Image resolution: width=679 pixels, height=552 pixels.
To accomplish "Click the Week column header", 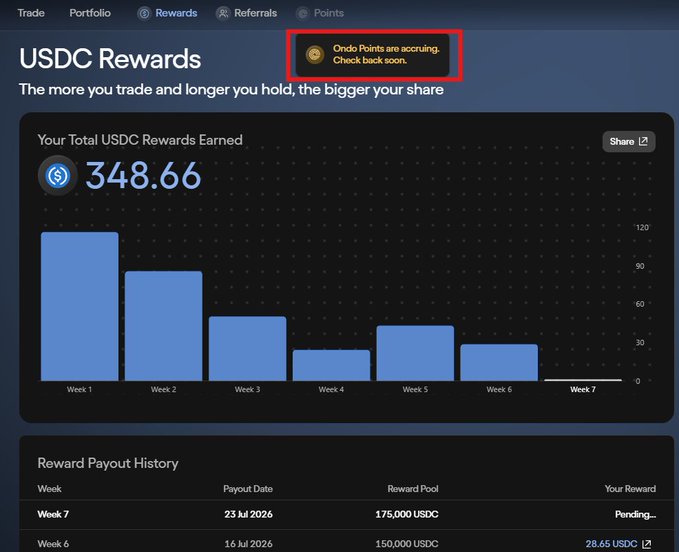I will click(49, 489).
